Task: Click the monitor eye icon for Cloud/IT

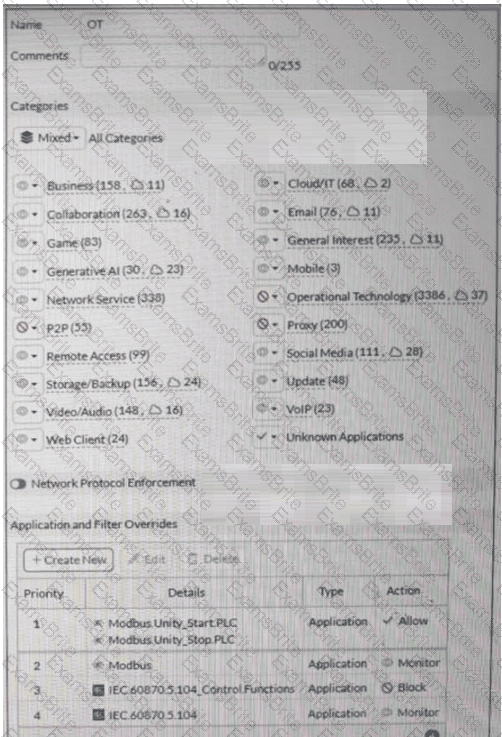Action: (263, 182)
